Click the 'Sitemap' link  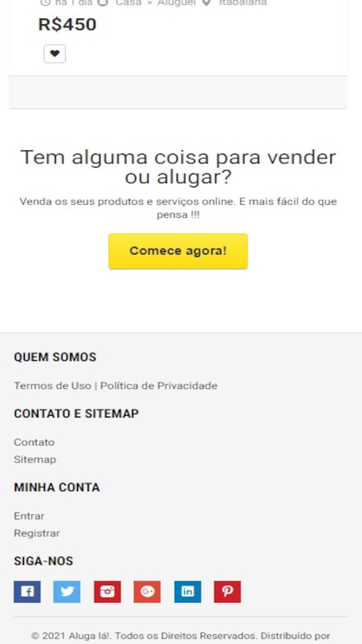(34, 459)
